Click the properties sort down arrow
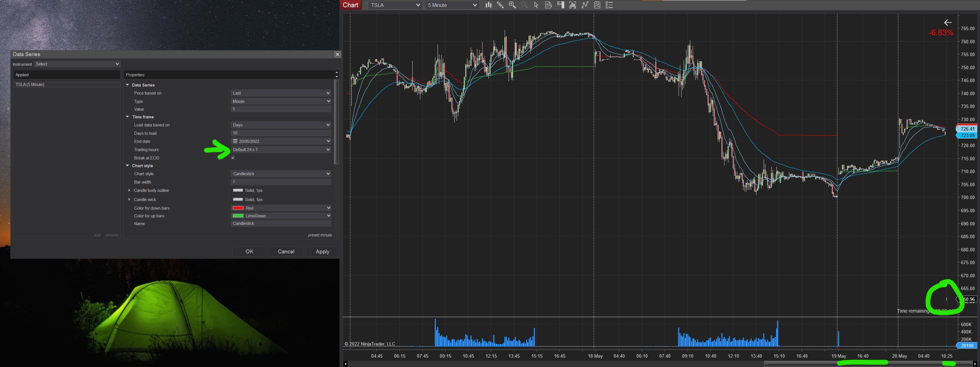This screenshot has height=367, width=980. [336, 77]
